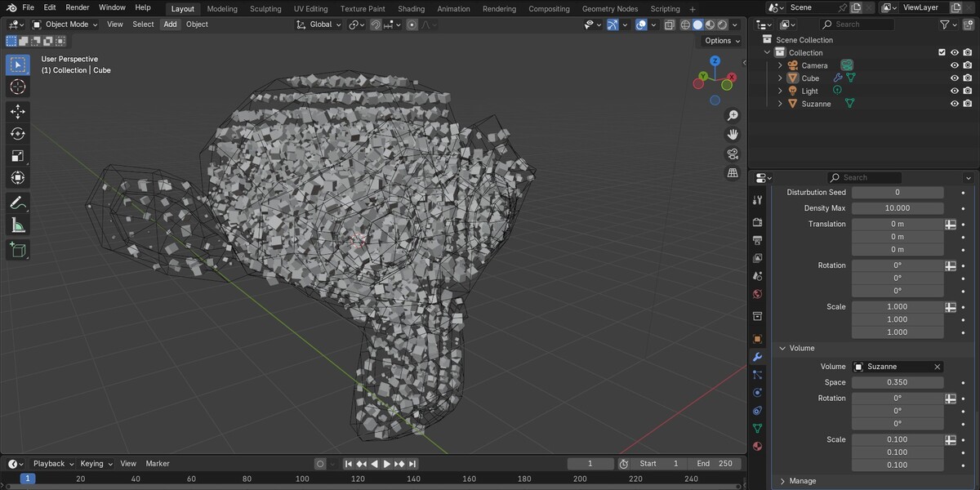Select the Measure tool
Screen dimensions: 980x490
coord(18,225)
